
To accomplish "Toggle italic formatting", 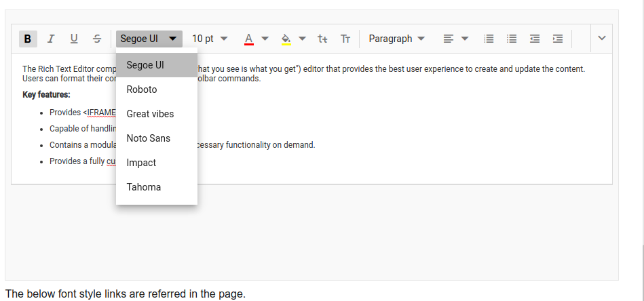I will pos(51,39).
